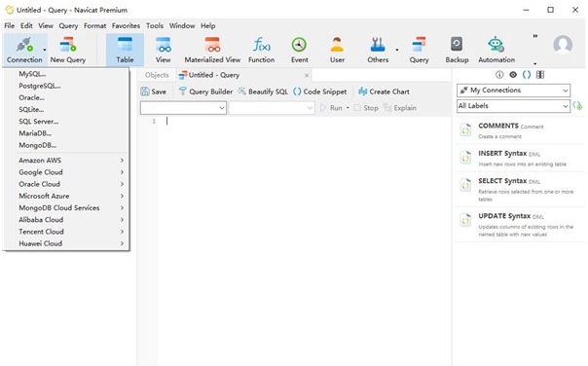
Task: Choose MongoDB... connection type
Action: pyautogui.click(x=66, y=145)
